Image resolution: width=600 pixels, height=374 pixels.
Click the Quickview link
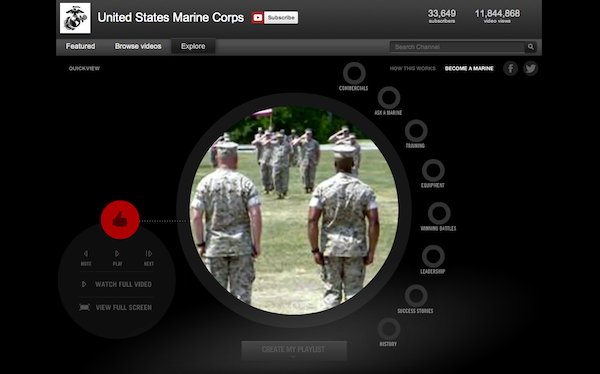coord(84,69)
